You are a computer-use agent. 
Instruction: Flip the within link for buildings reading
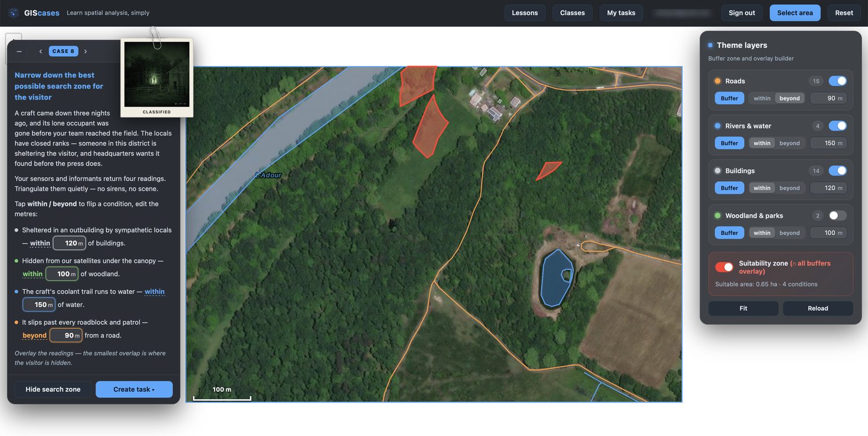click(x=40, y=243)
